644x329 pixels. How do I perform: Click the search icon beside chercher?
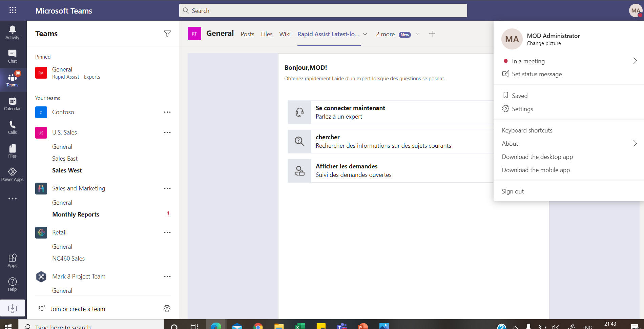click(x=299, y=141)
